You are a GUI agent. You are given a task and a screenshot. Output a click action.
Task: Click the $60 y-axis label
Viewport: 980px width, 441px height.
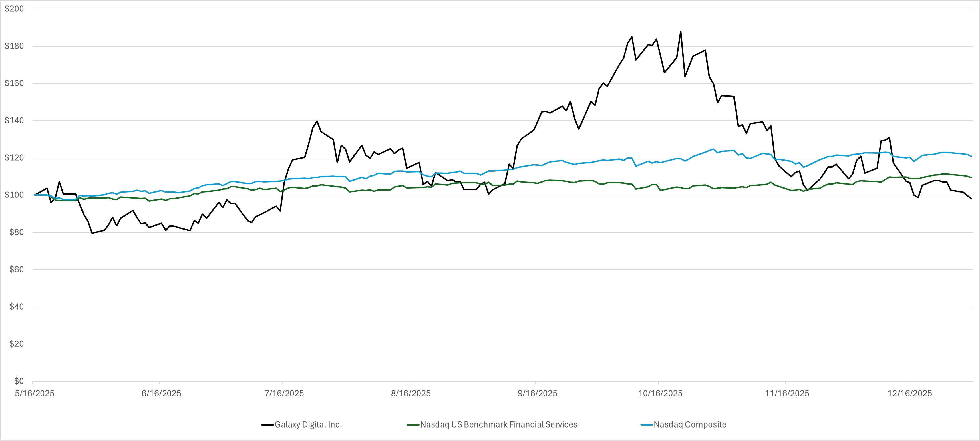[x=16, y=270]
